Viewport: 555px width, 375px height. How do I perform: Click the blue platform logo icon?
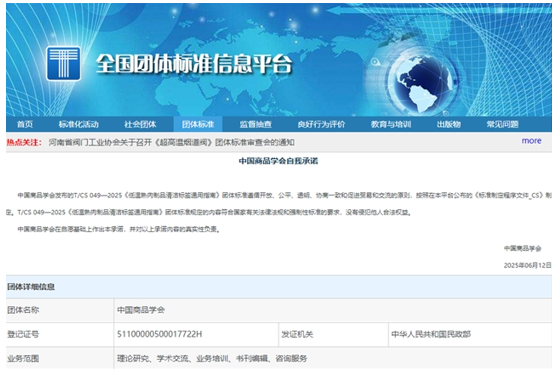(x=63, y=64)
